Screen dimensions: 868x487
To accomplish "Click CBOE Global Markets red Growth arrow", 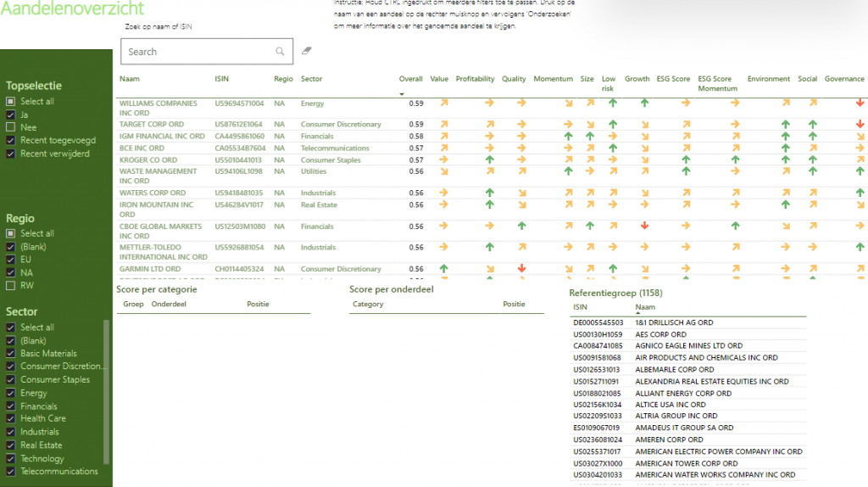I will click(x=644, y=226).
